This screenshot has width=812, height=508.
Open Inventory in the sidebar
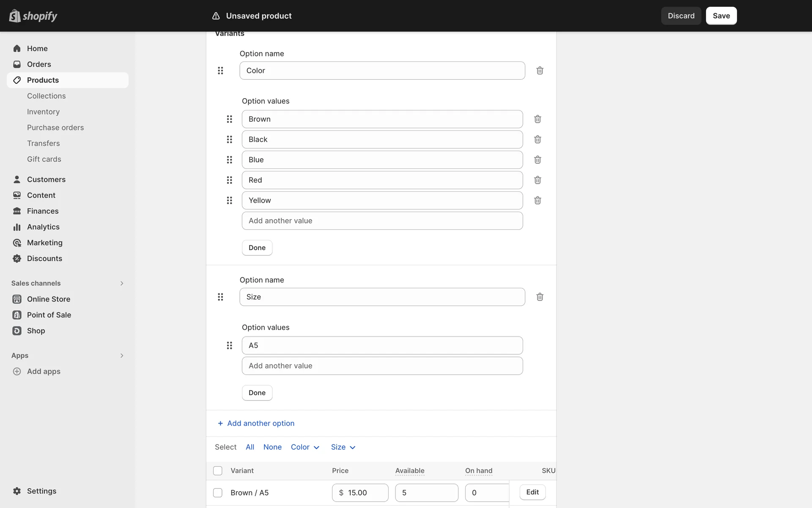[43, 112]
